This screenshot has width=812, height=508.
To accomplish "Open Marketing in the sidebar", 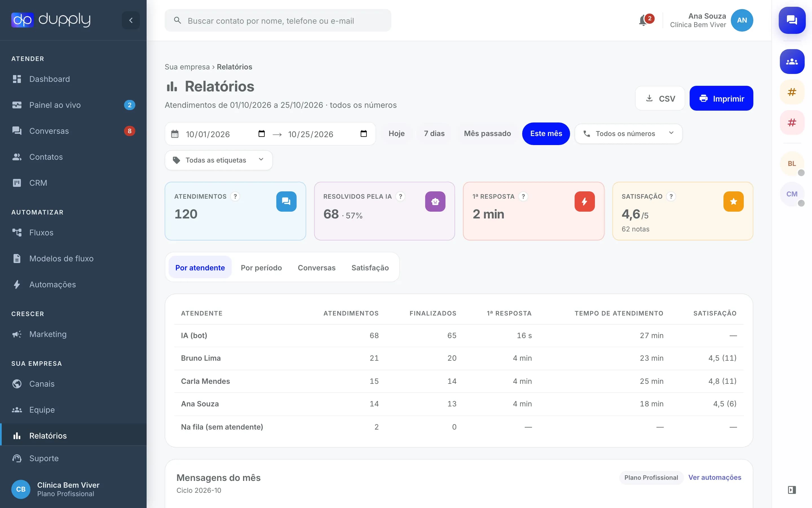I will [x=74, y=334].
